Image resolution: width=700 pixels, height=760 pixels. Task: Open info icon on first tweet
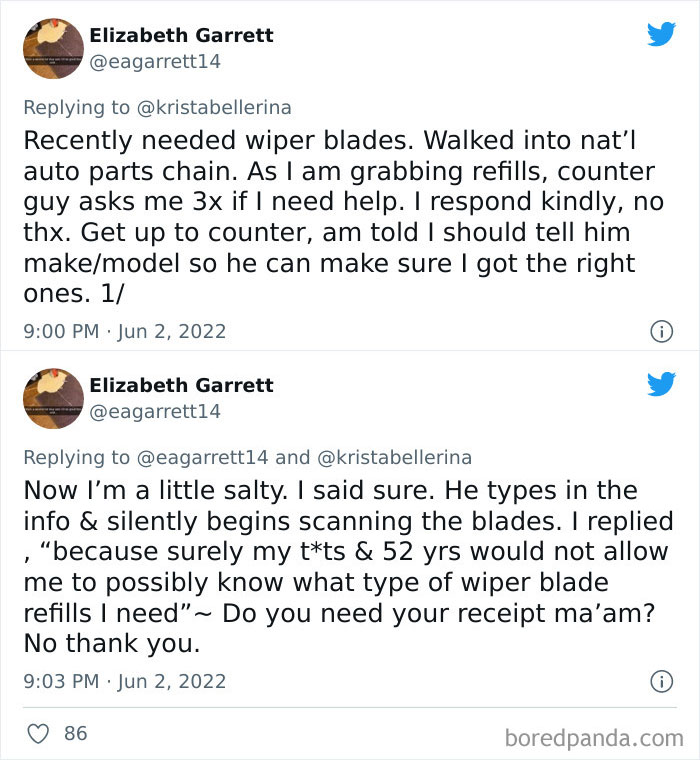[x=660, y=331]
